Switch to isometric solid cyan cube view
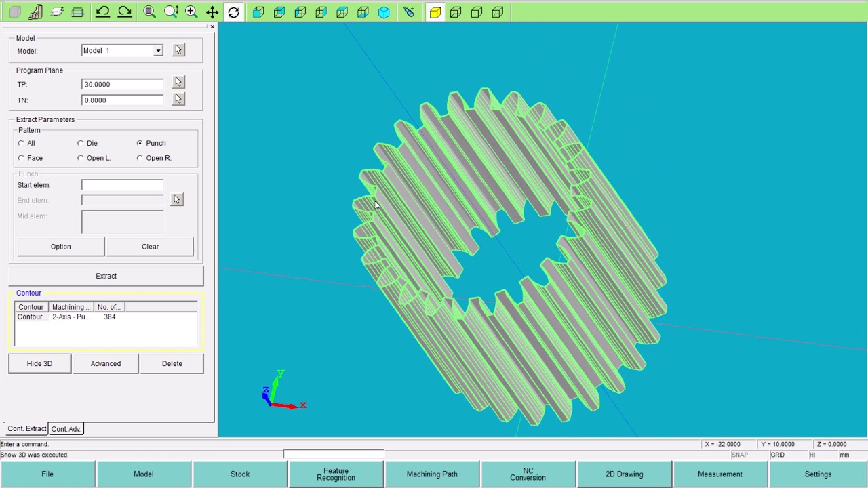 tap(384, 12)
